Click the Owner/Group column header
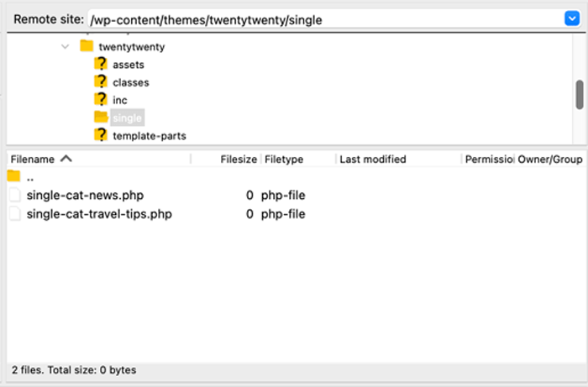588x387 pixels. pyautogui.click(x=549, y=159)
